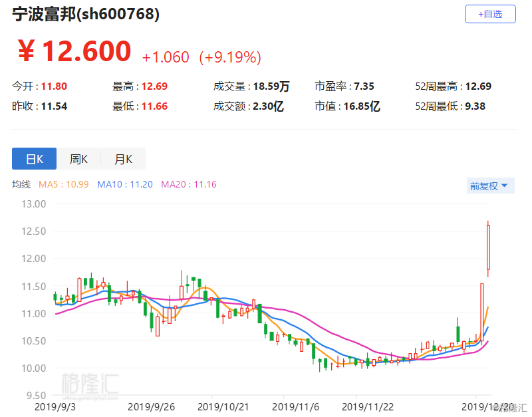Click the latest tall red candlestick near 12.60
Screen dimensions: 532x417
[488, 247]
